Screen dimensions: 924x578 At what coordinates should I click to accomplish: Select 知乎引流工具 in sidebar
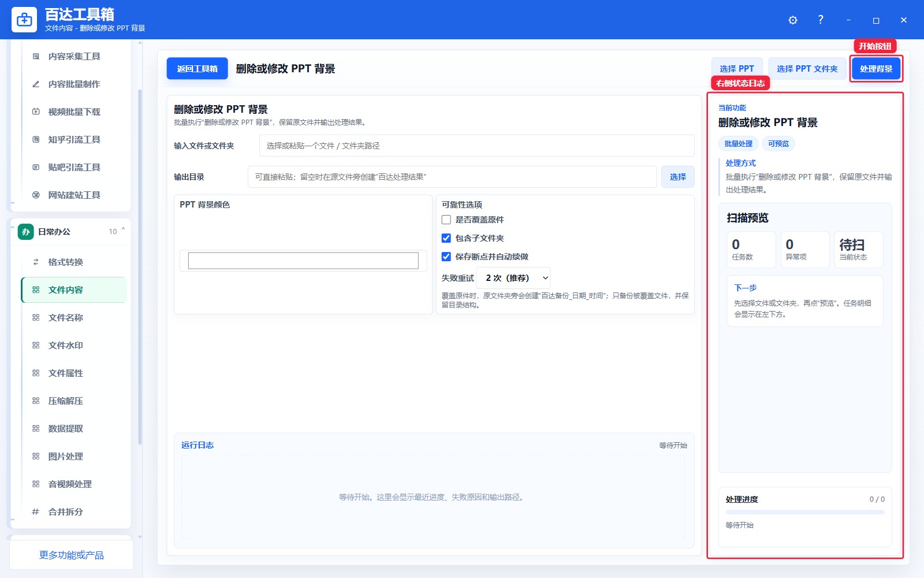74,140
